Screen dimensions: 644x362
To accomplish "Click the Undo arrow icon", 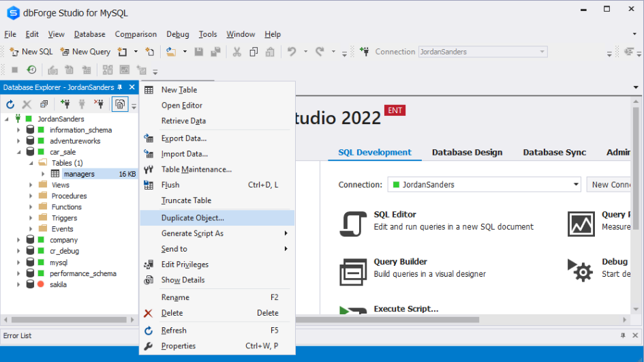I will [292, 52].
